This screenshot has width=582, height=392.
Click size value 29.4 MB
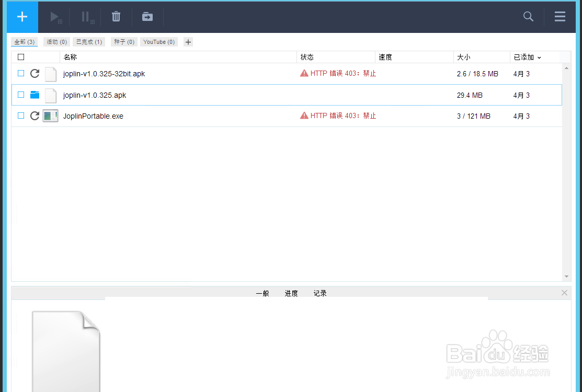pos(470,95)
